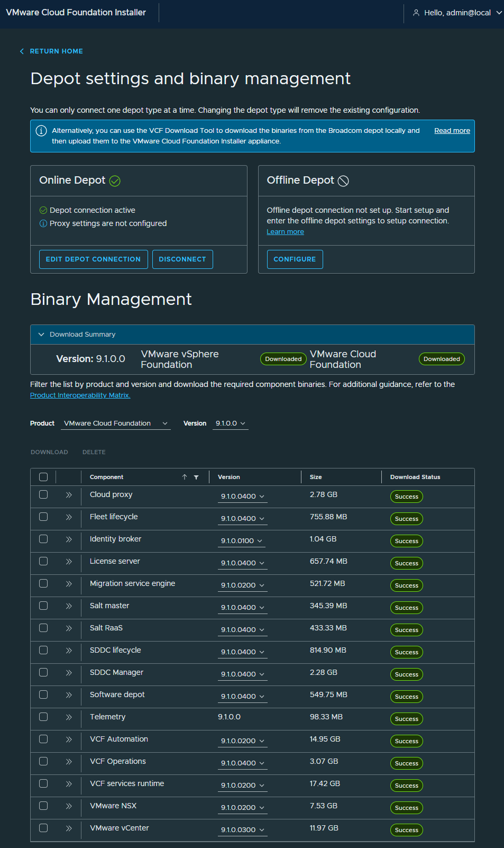The height and width of the screenshot is (848, 504).
Task: Expand details of Salt RaaS row
Action: tap(69, 628)
